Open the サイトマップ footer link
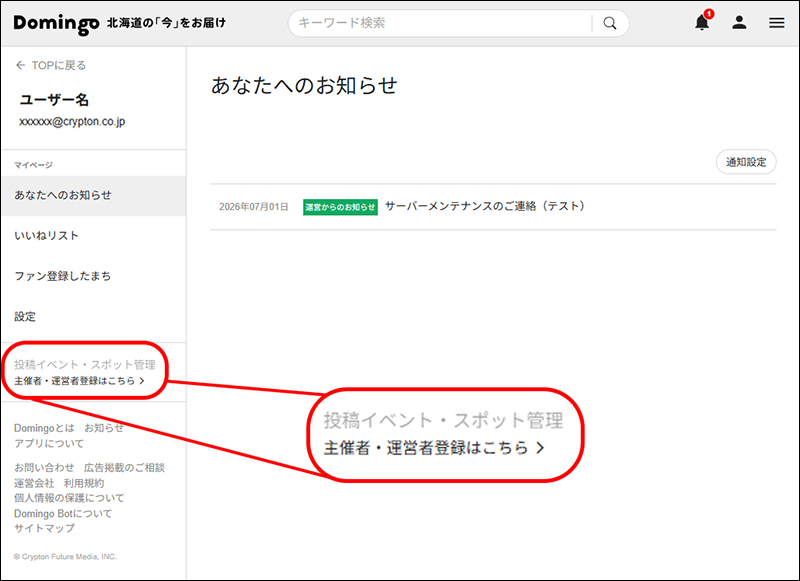This screenshot has width=800, height=581. pos(44,528)
